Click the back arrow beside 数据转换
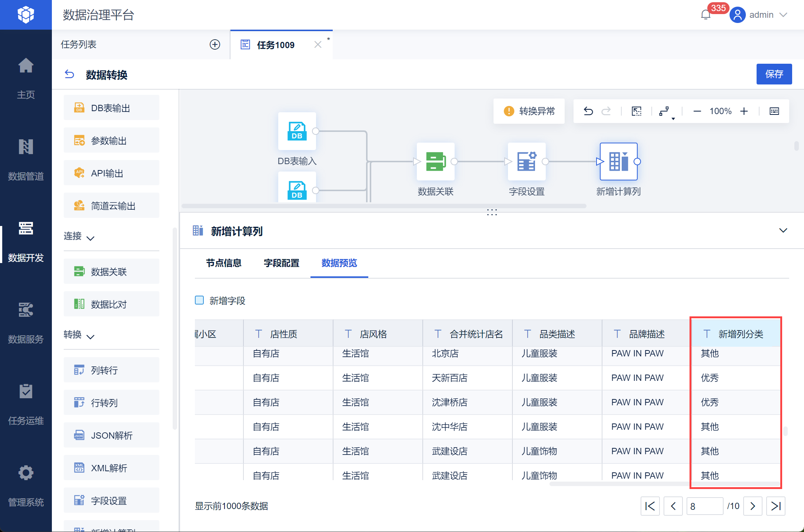The image size is (804, 532). coord(69,74)
